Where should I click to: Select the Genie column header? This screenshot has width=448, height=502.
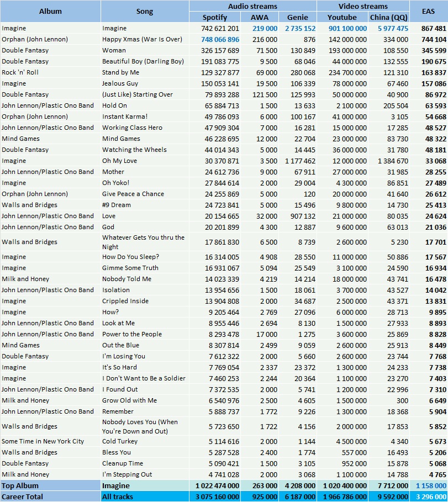298,17
